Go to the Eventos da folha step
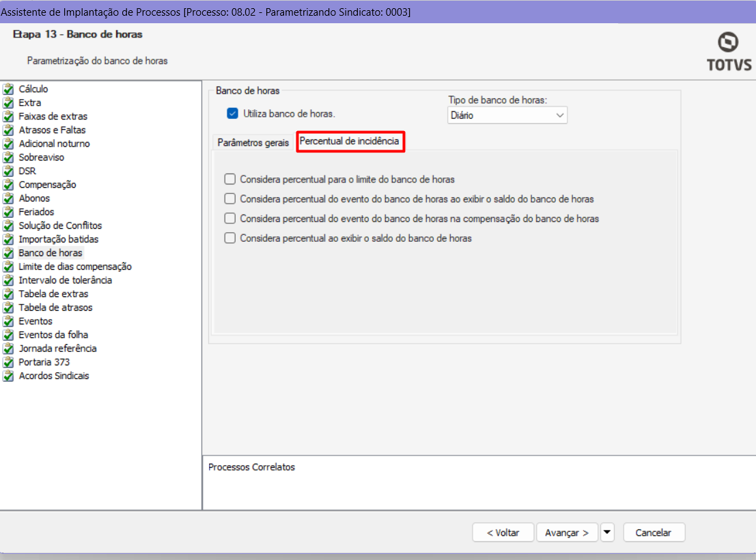The width and height of the screenshot is (756, 560). point(53,335)
